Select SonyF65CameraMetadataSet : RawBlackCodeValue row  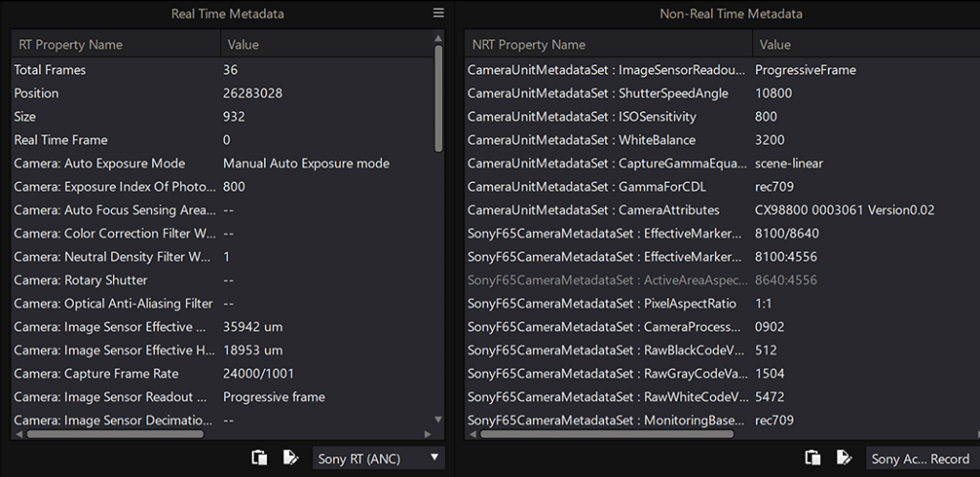coord(723,351)
